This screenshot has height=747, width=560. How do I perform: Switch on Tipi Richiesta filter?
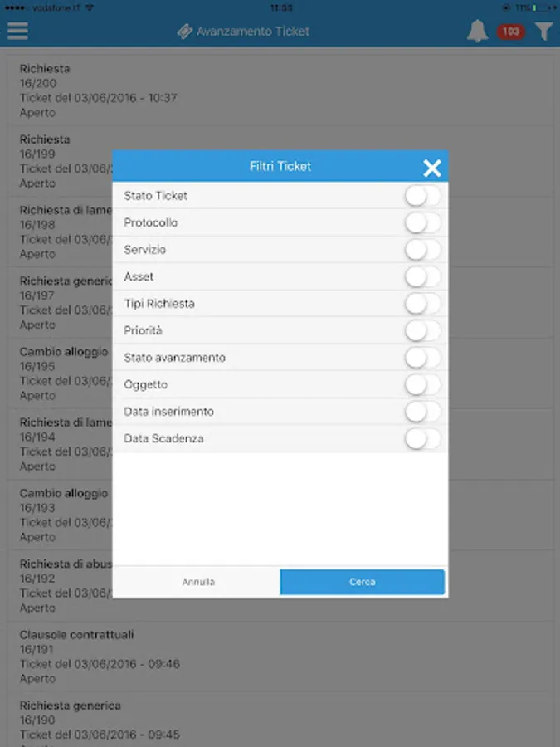[423, 304]
